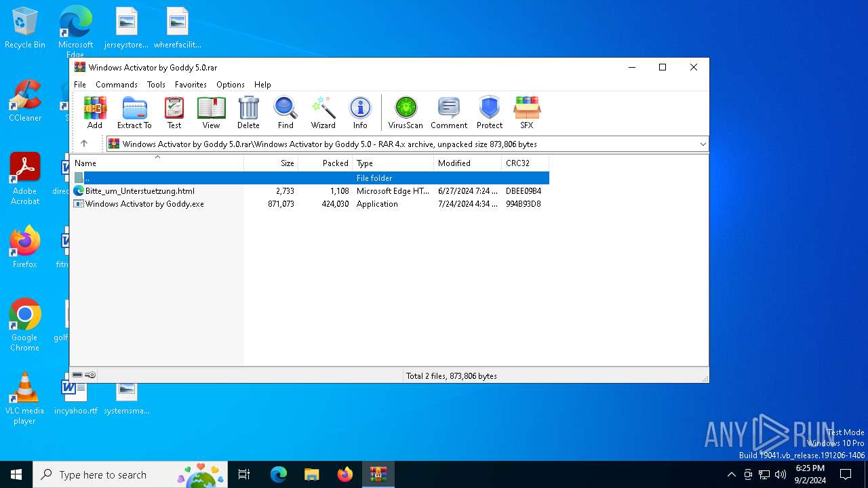Image resolution: width=868 pixels, height=488 pixels.
Task: Sort by the Size column header
Action: tap(271, 163)
